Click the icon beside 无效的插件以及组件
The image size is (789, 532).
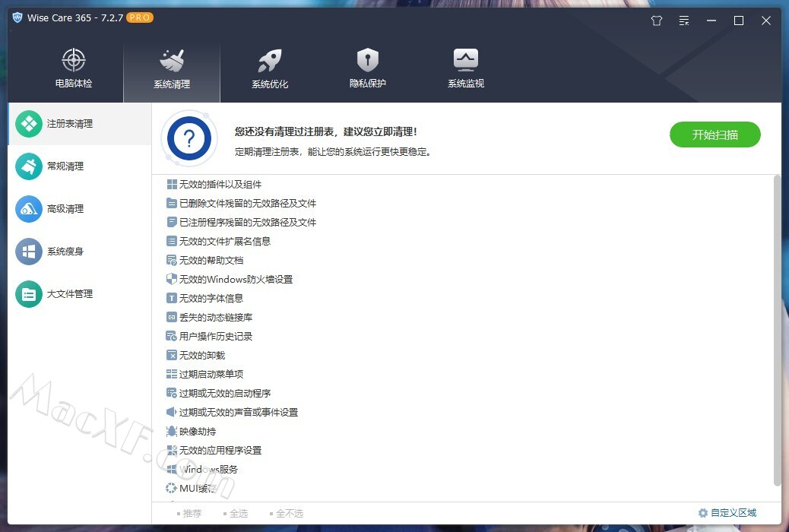(x=172, y=184)
